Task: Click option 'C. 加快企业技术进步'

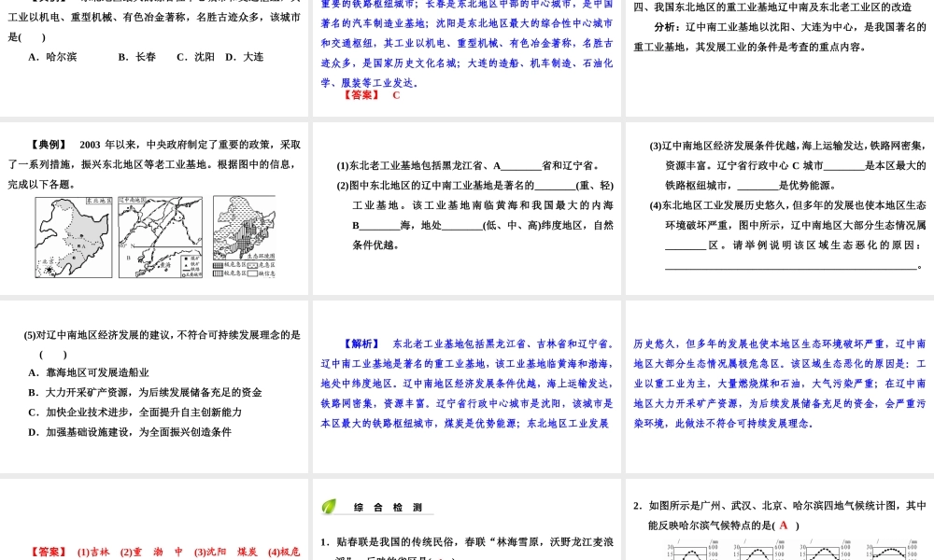Action: 134,413
